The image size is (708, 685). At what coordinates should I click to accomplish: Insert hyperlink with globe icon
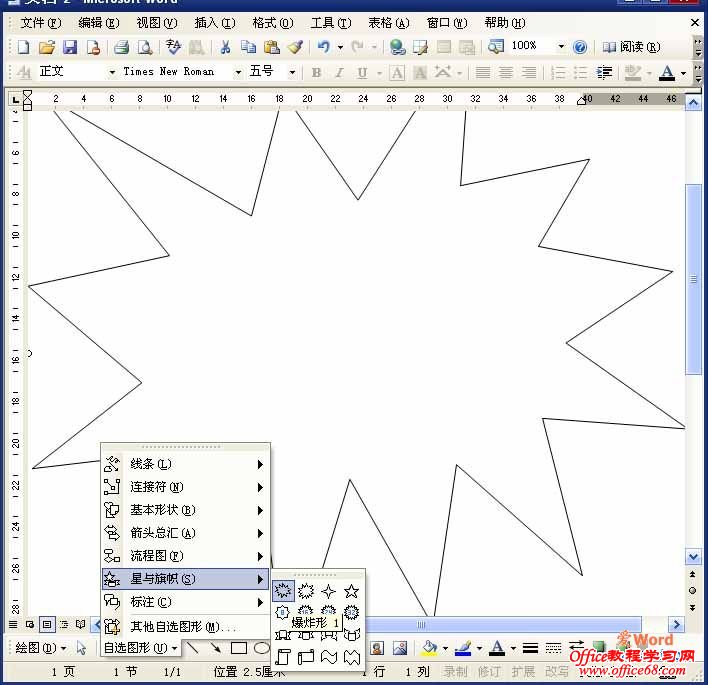click(x=397, y=47)
